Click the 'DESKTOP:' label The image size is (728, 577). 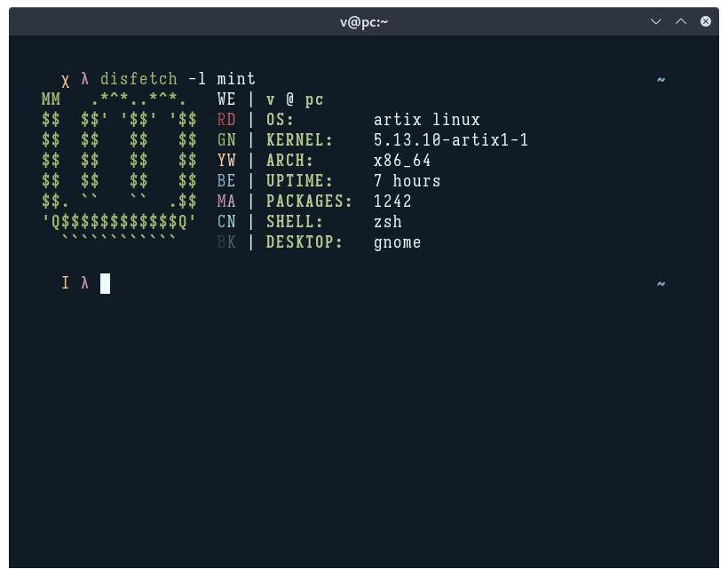point(305,242)
